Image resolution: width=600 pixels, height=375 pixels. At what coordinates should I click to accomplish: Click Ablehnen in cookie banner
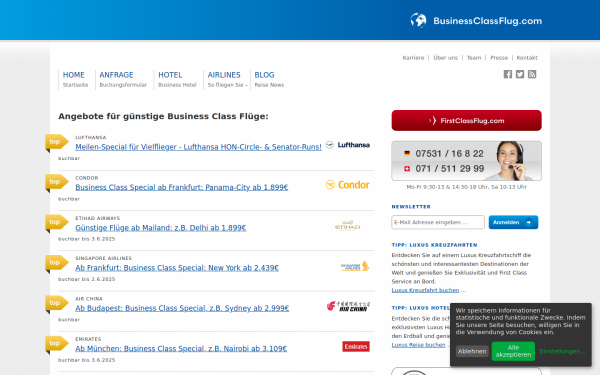472,351
